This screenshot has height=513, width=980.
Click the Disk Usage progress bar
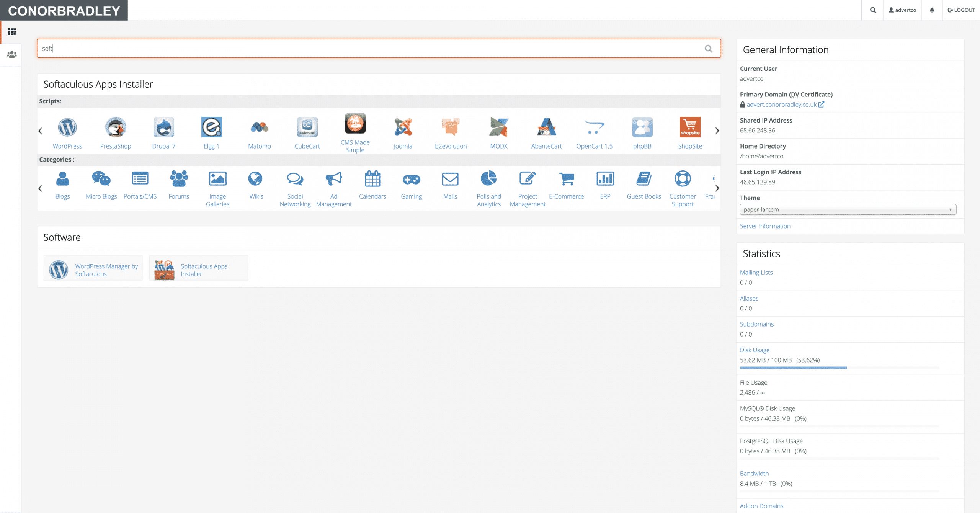point(840,368)
